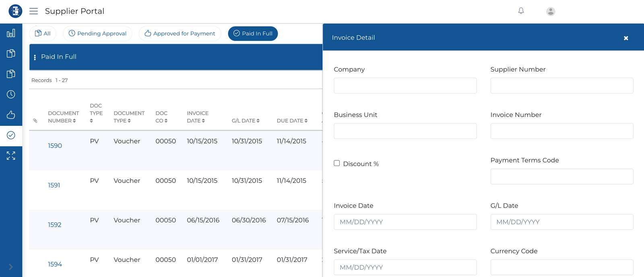Open the Paid In Full options kebab menu

[x=35, y=57]
